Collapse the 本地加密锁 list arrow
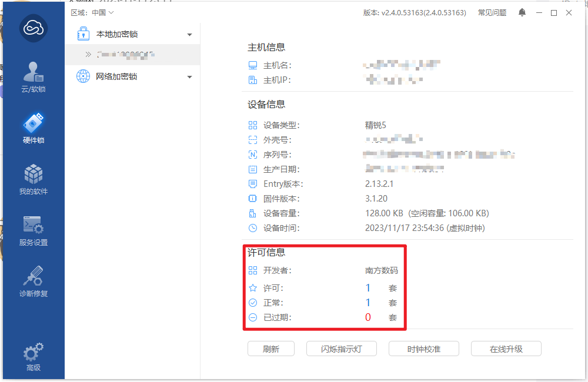 [x=189, y=35]
